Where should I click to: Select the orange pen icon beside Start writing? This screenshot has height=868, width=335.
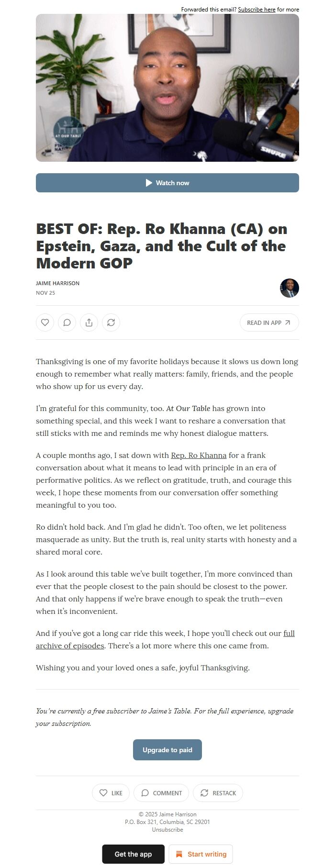[x=179, y=854]
